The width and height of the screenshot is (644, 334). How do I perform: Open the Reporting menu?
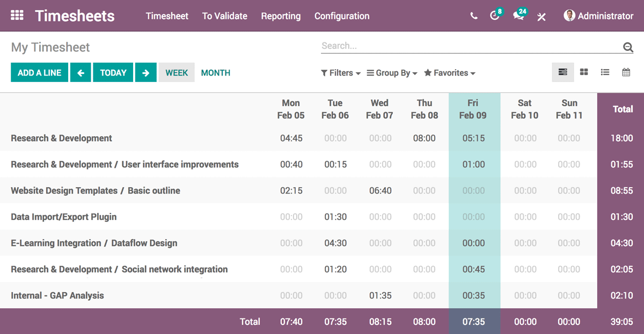pos(281,16)
